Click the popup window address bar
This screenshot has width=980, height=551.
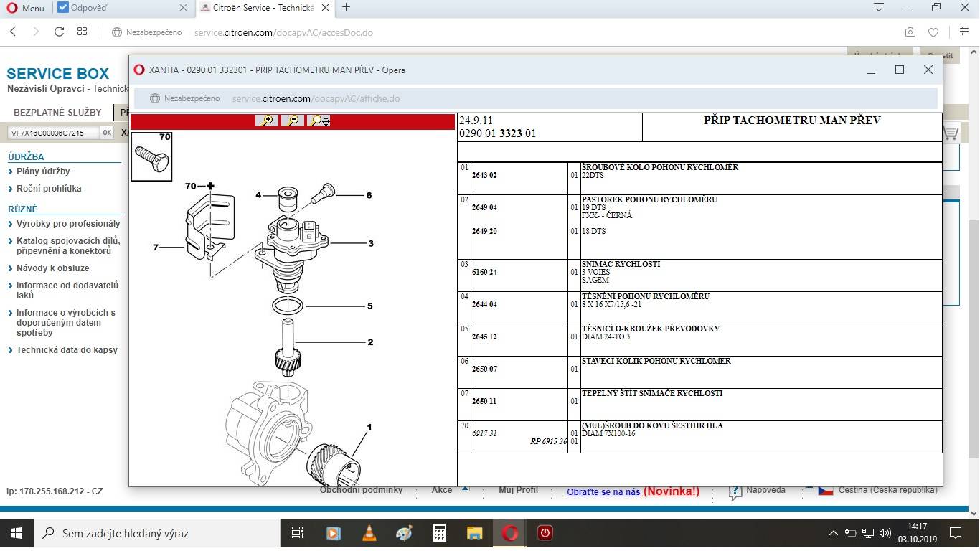point(535,98)
